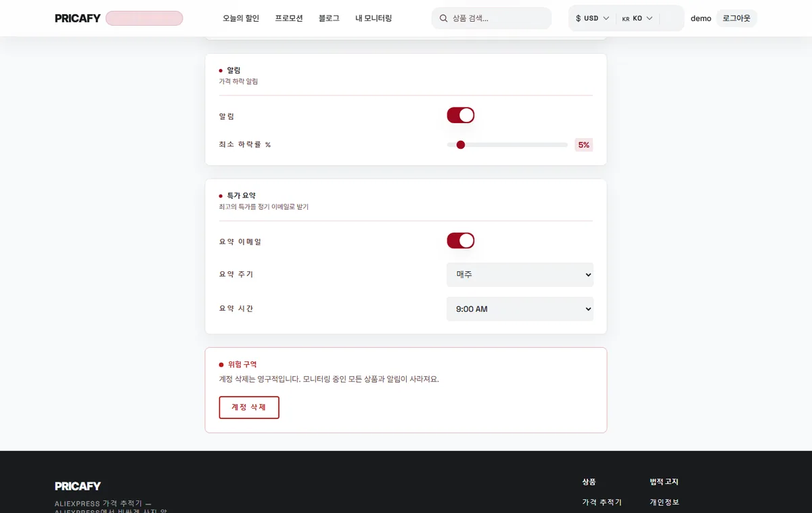Open the 요약 주기 dropdown showing 매주

(x=520, y=275)
